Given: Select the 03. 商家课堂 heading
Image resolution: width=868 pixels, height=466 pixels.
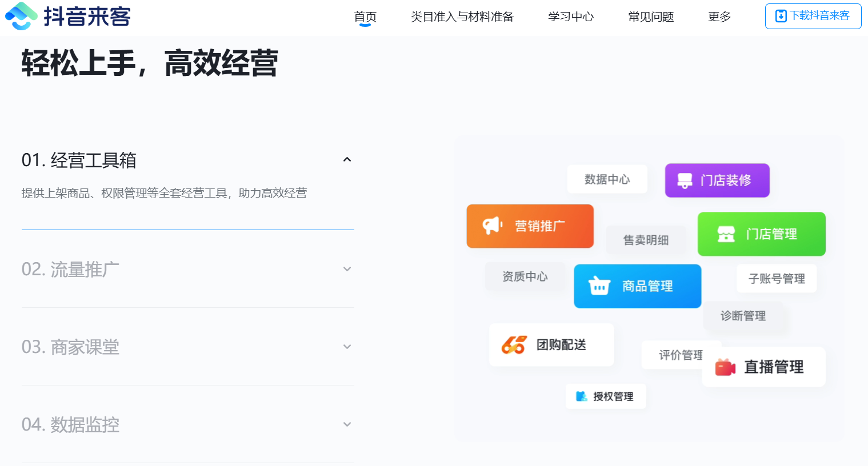Looking at the screenshot, I should 70,347.
